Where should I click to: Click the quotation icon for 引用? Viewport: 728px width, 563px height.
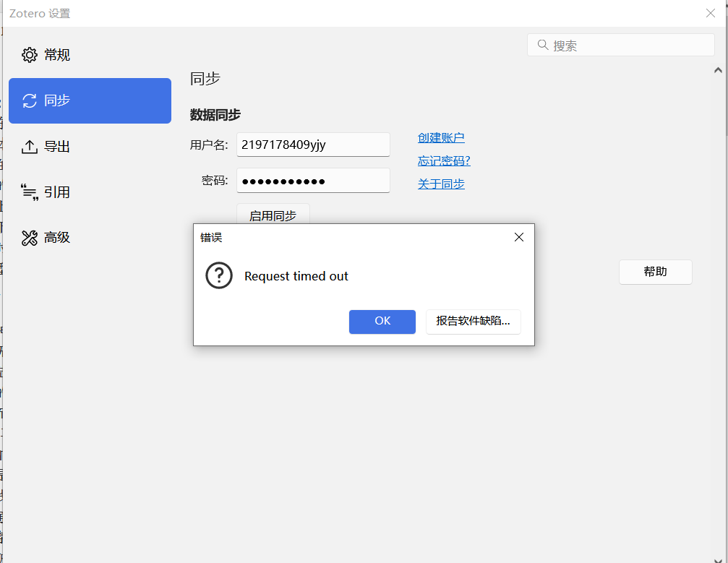29,192
